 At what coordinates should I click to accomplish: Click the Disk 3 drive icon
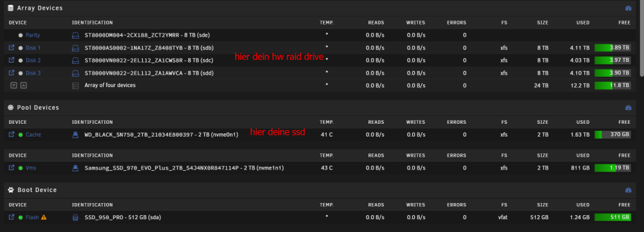point(75,73)
